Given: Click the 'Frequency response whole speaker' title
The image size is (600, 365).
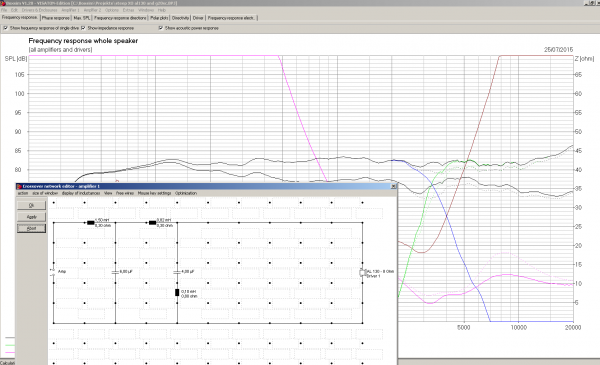Looking at the screenshot, I should (83, 41).
